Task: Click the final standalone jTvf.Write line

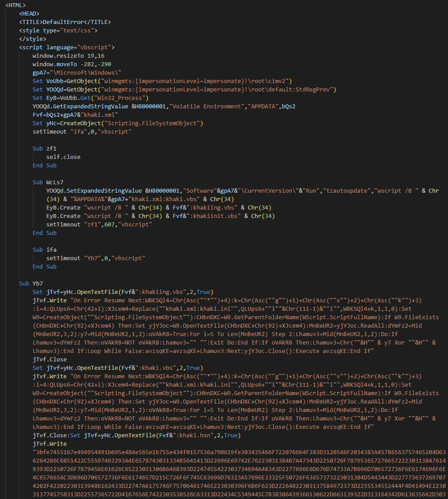Action: click(50, 444)
